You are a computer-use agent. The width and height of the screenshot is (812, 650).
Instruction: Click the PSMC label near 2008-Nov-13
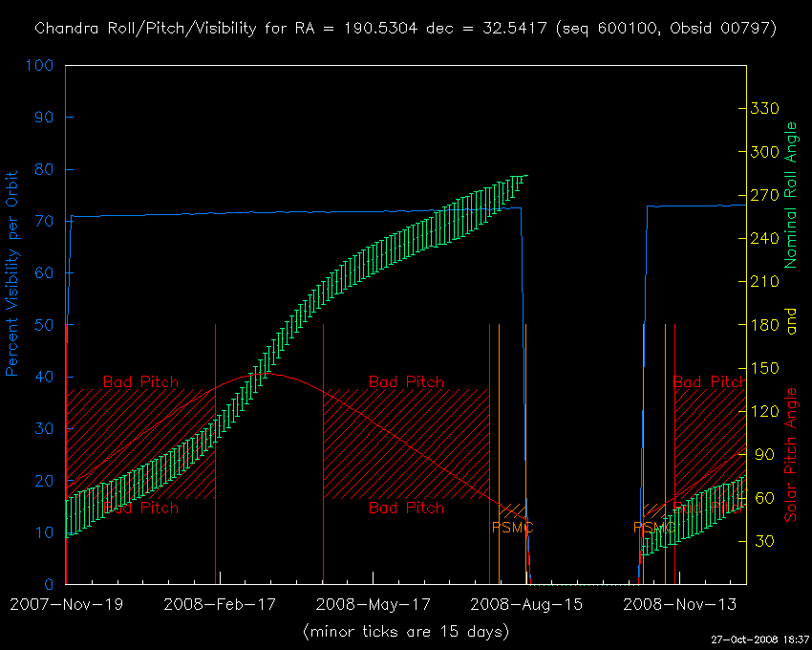pyautogui.click(x=654, y=528)
